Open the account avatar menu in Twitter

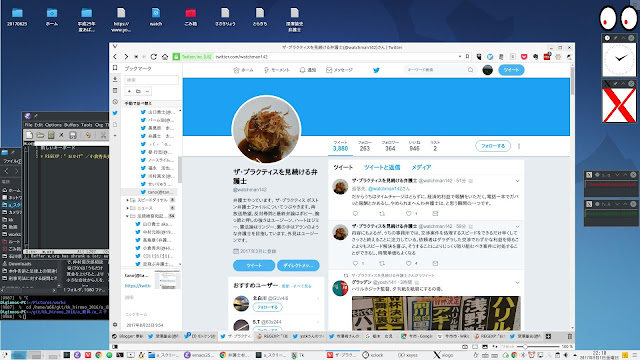pos(487,70)
